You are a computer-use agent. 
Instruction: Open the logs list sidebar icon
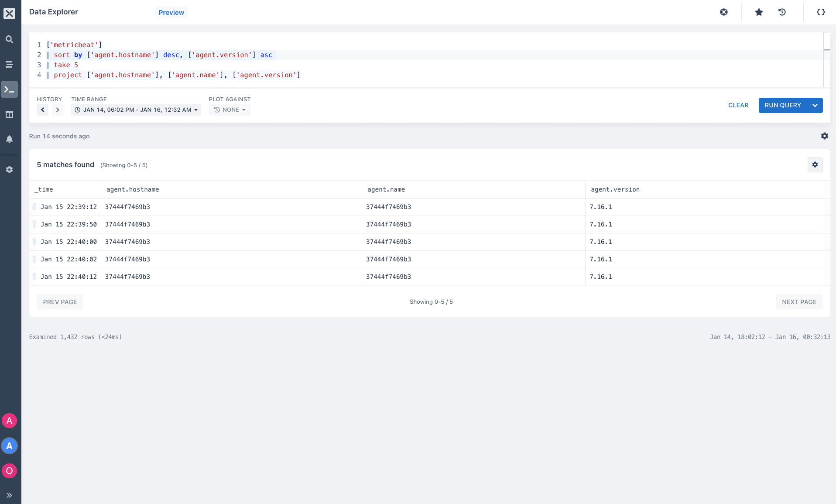pos(9,64)
